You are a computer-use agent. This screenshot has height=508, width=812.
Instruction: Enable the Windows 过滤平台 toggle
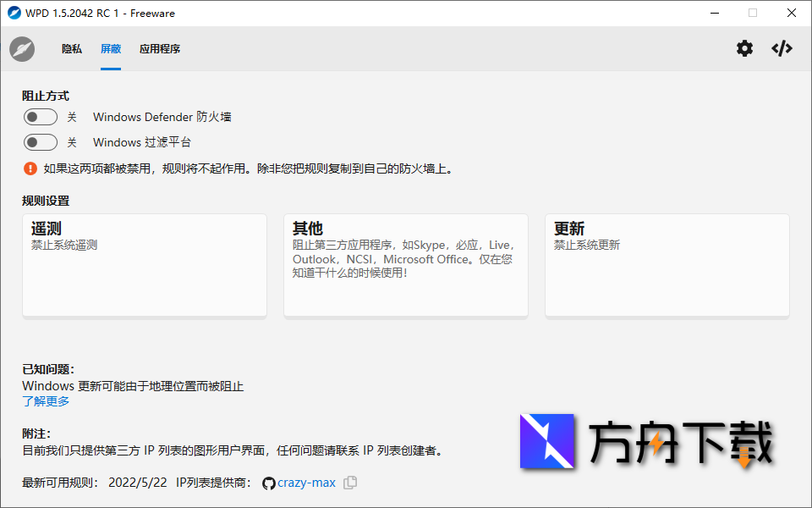click(x=40, y=142)
